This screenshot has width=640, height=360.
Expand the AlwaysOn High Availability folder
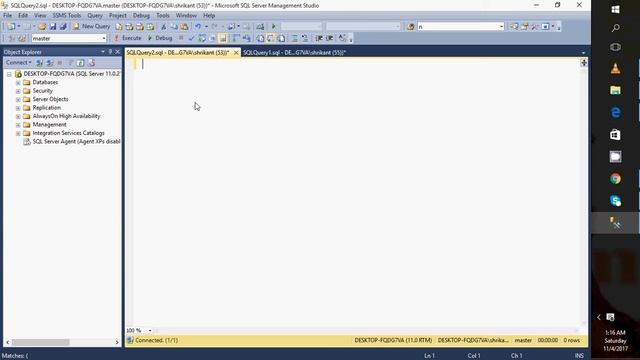(18, 116)
